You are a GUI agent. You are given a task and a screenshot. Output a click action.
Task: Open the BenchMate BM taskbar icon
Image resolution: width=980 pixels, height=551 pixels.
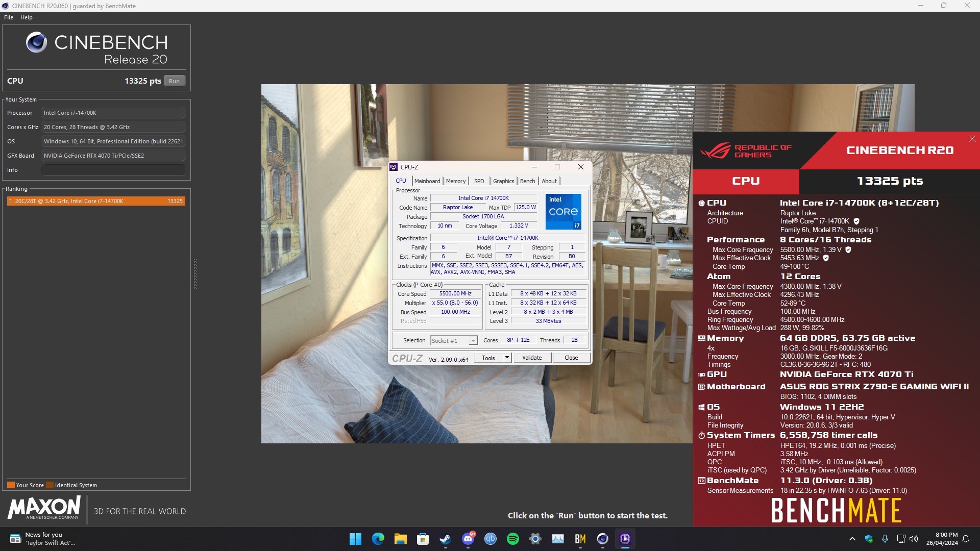[x=580, y=539]
